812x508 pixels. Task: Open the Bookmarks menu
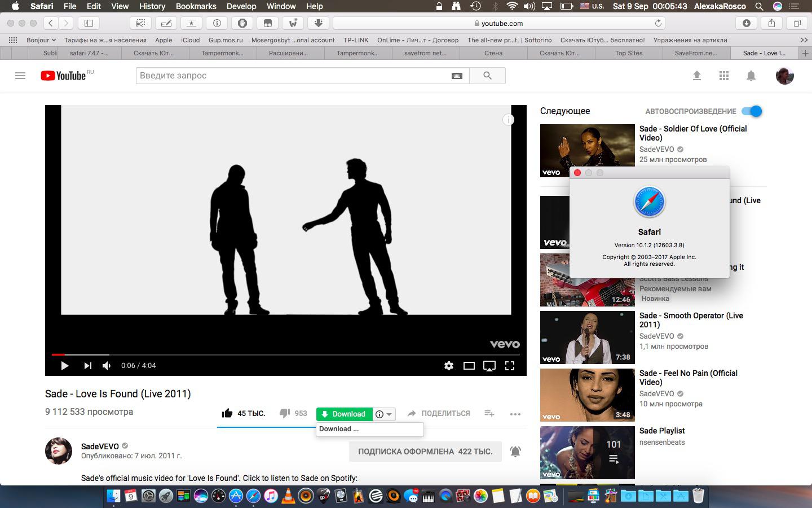pos(196,6)
